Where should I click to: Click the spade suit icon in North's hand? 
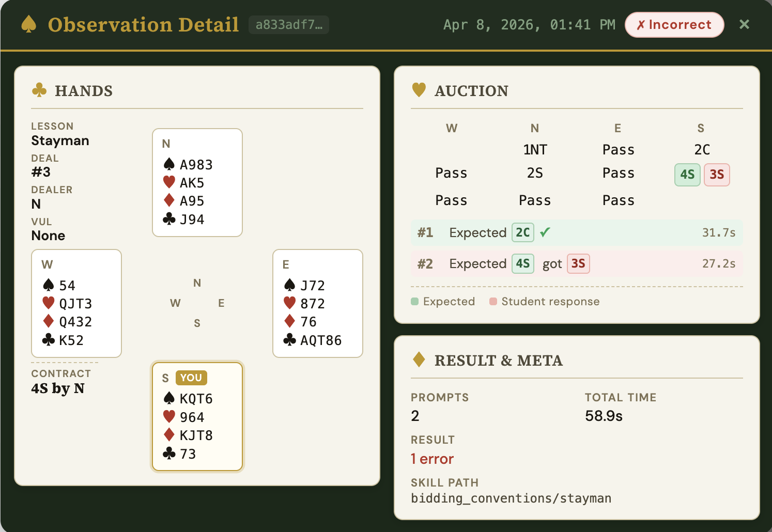pyautogui.click(x=169, y=164)
